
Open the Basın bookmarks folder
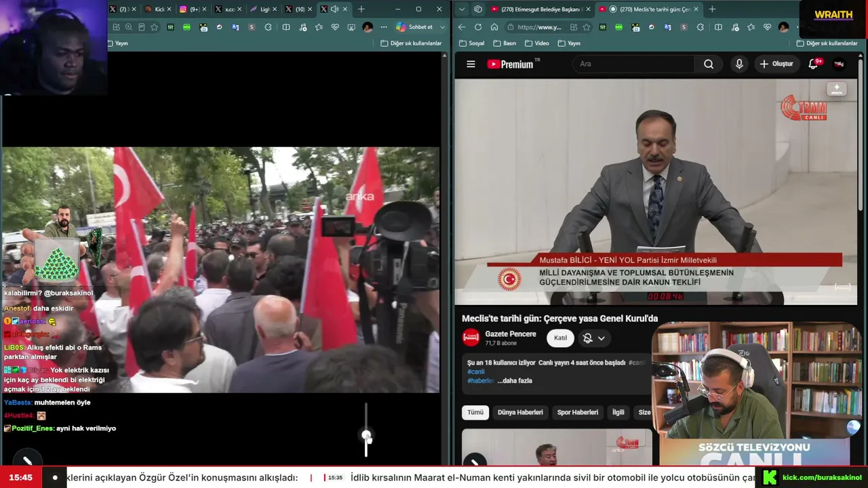tap(504, 43)
